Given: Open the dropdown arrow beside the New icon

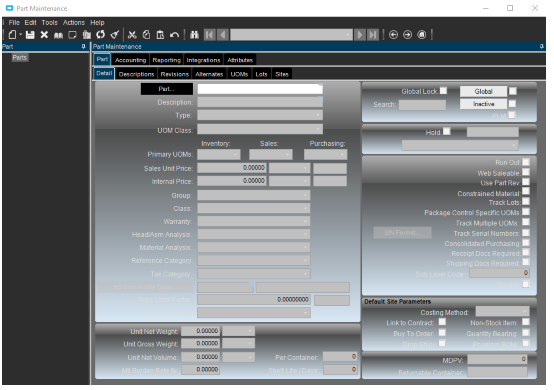Looking at the screenshot, I should pyautogui.click(x=20, y=35).
